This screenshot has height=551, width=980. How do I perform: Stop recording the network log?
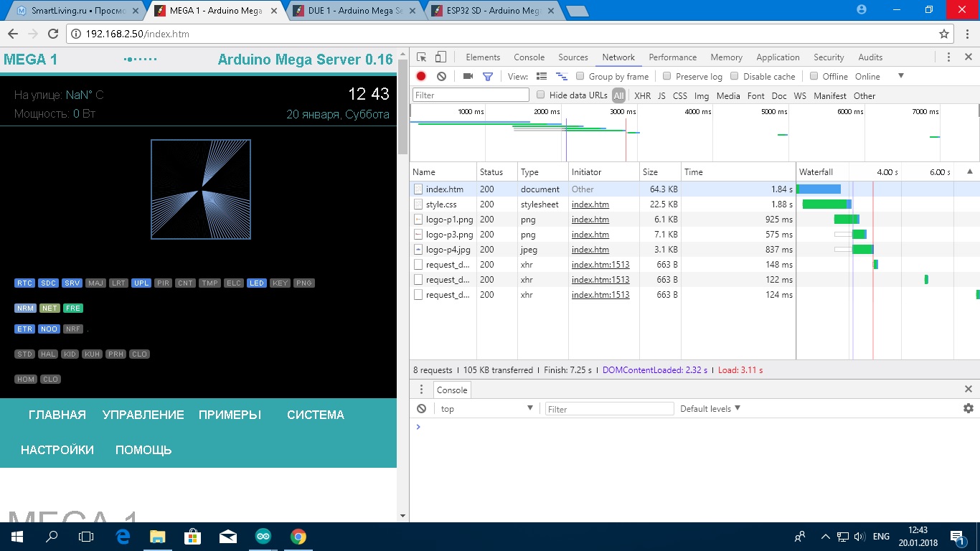tap(421, 76)
